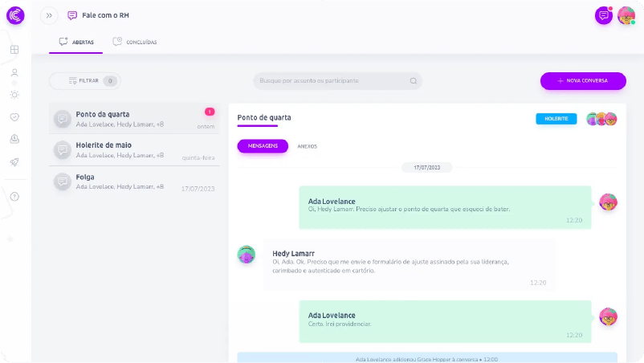This screenshot has height=363, width=644.
Task: Click Ada Lovelace avatar beside 'Certo' message
Action: [608, 316]
